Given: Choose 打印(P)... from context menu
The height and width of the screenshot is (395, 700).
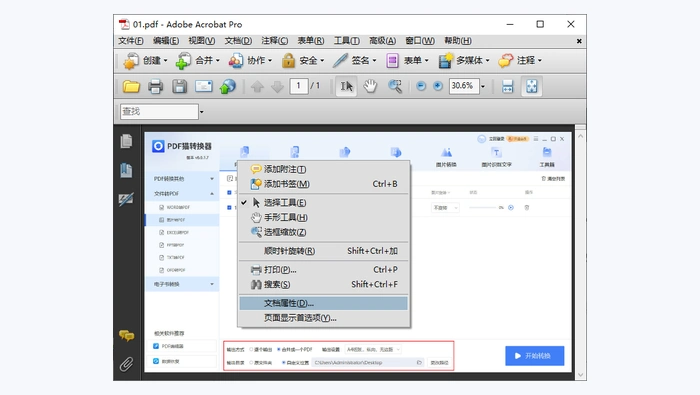Looking at the screenshot, I should click(324, 270).
